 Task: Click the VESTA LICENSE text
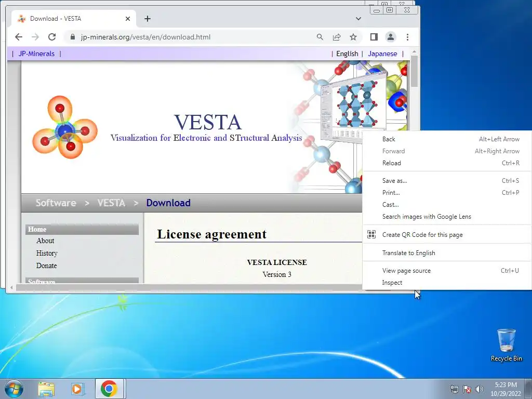[277, 262]
